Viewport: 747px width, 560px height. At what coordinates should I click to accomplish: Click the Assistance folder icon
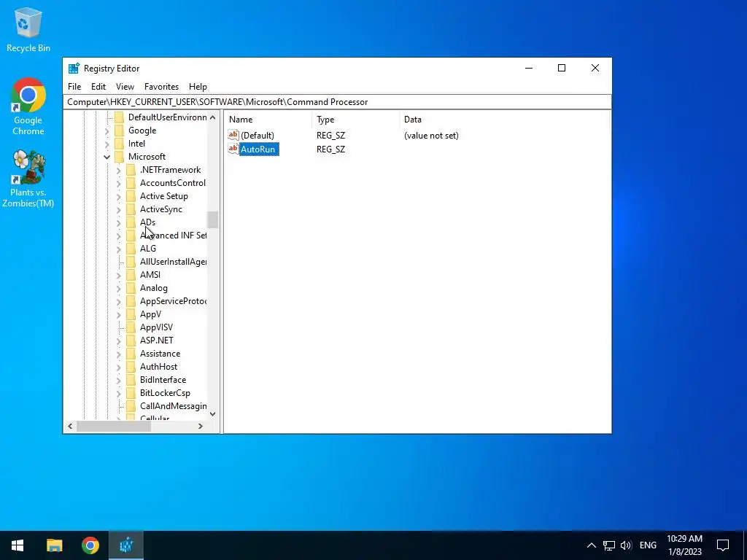click(131, 354)
